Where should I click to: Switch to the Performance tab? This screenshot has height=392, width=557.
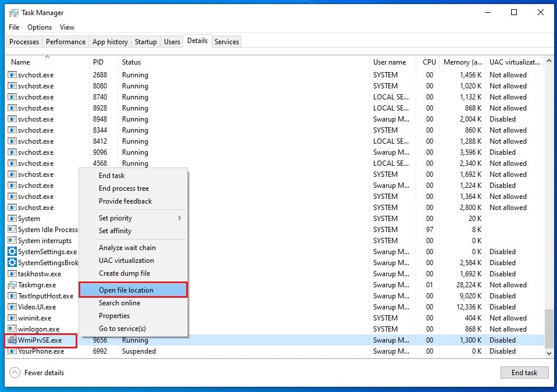pos(66,41)
